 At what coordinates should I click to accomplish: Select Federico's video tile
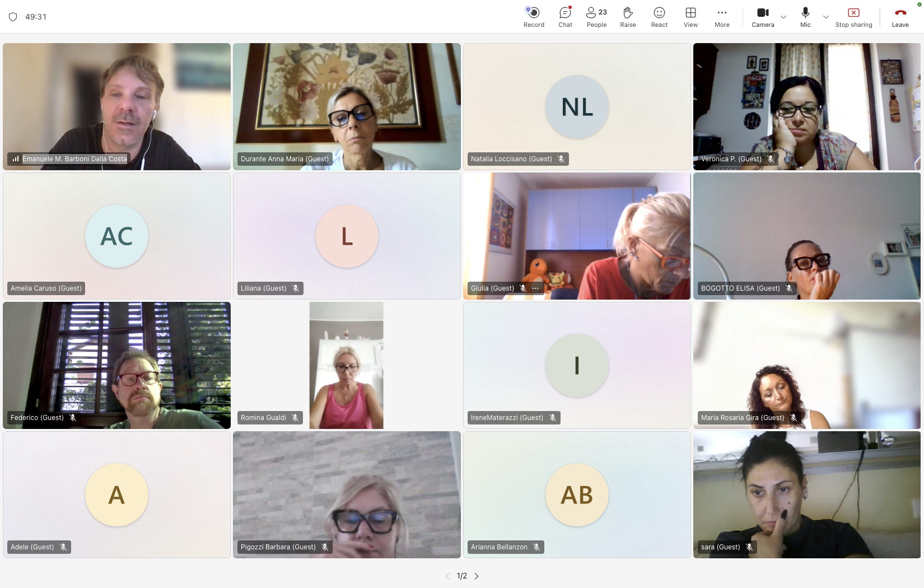(116, 365)
